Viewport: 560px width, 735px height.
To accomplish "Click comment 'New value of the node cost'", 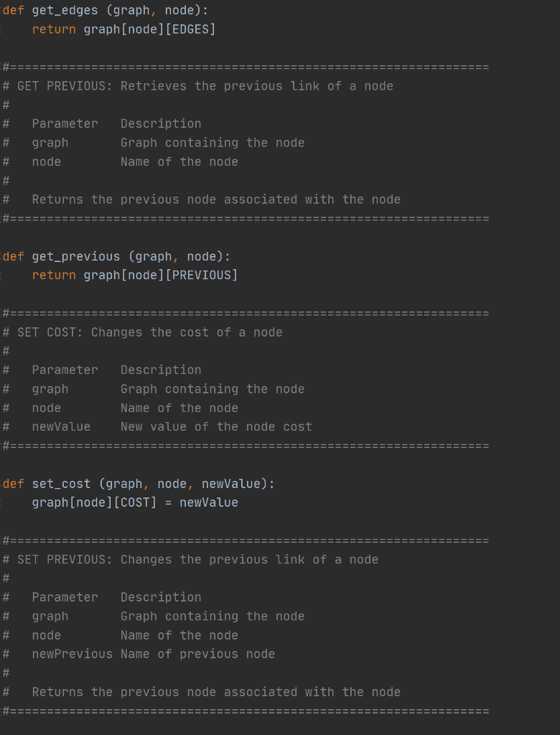I will pos(216,426).
